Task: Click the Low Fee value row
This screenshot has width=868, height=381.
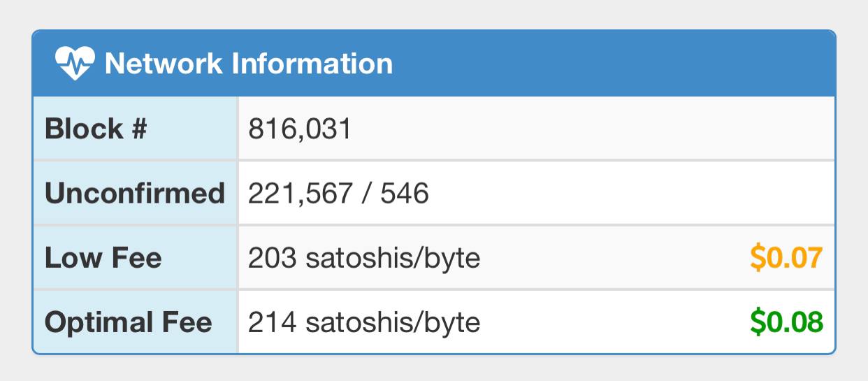Action: [x=537, y=257]
